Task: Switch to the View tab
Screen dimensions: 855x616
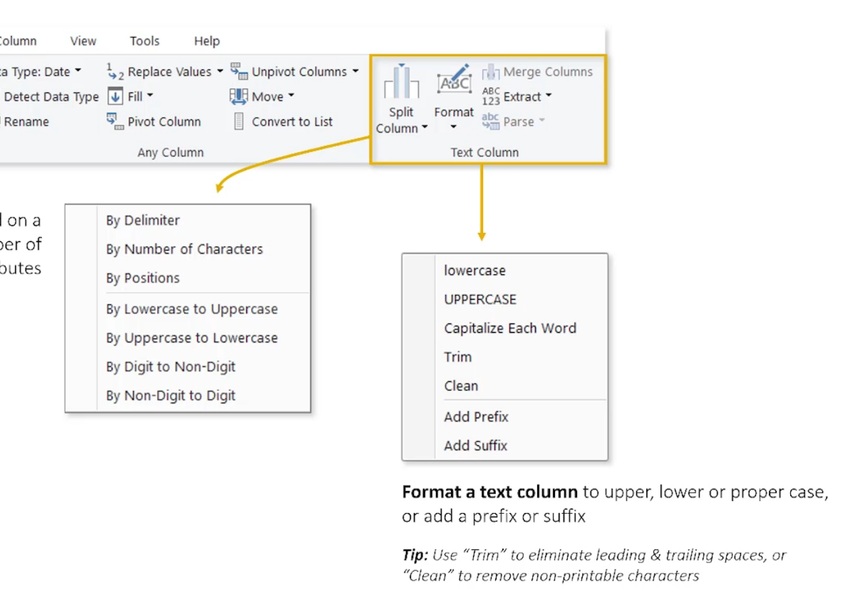Action: coord(83,41)
